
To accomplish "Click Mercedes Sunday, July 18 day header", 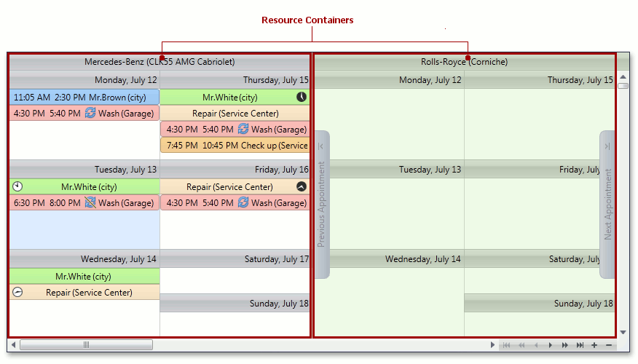I will pyautogui.click(x=235, y=304).
